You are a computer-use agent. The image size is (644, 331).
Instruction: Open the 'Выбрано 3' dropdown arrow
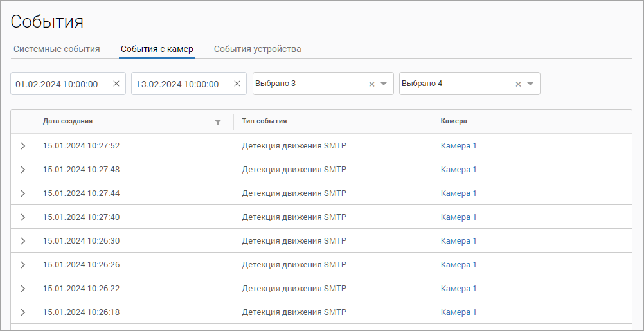(384, 84)
